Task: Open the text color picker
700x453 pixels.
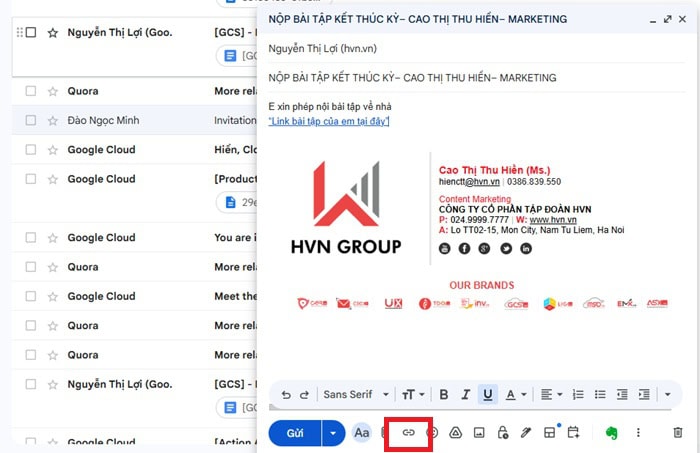Action: (514, 395)
